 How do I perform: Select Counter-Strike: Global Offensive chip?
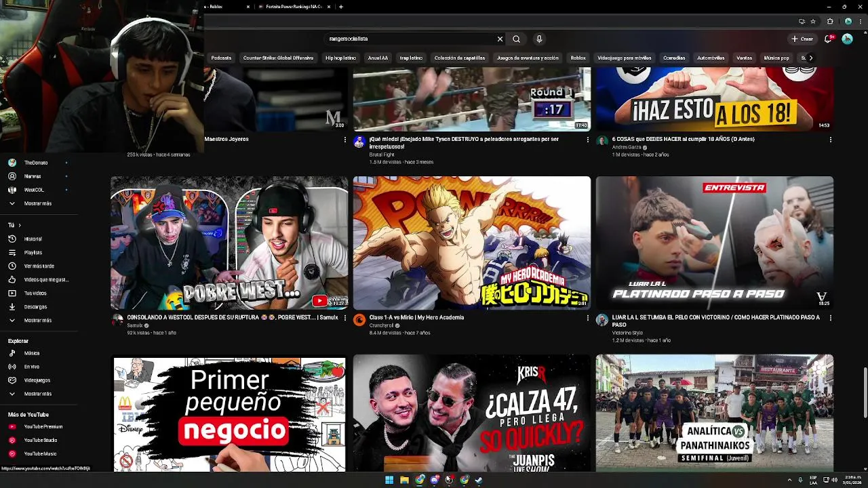(278, 58)
